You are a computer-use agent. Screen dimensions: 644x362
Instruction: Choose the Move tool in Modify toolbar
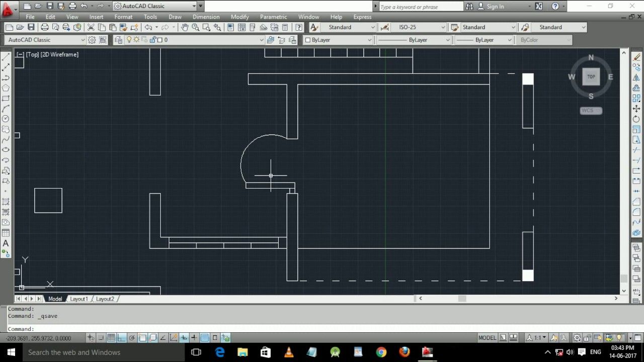point(636,109)
